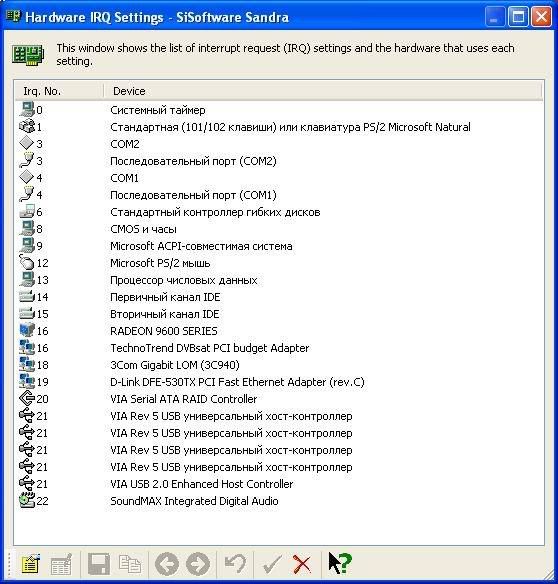This screenshot has width=558, height=584.
Task: Click the table report toolbar icon
Action: tap(61, 564)
